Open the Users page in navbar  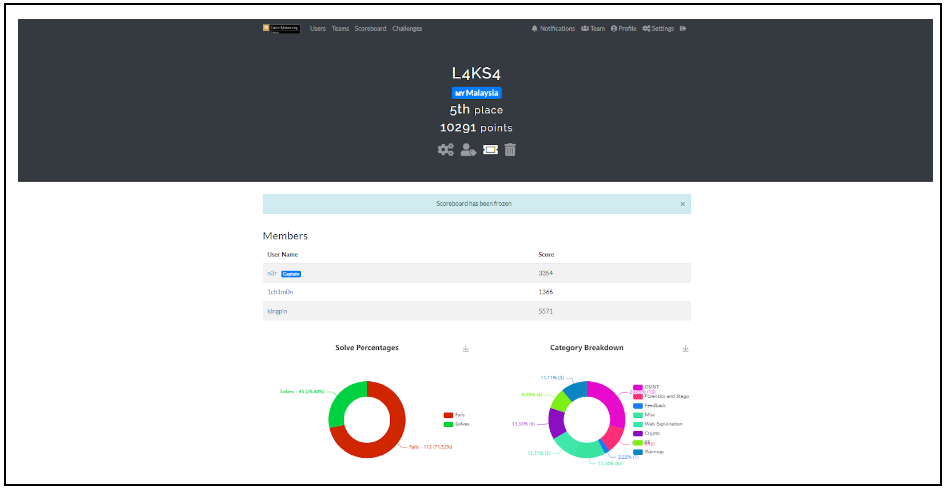(318, 29)
